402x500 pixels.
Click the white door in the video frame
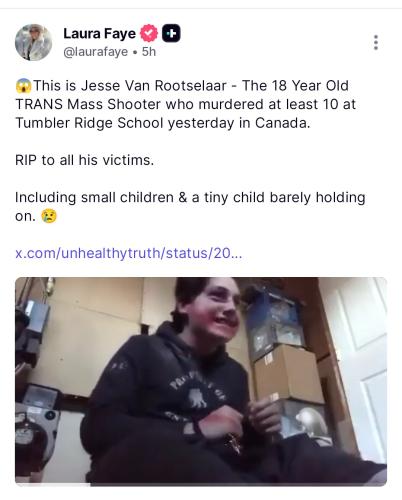tap(360, 367)
